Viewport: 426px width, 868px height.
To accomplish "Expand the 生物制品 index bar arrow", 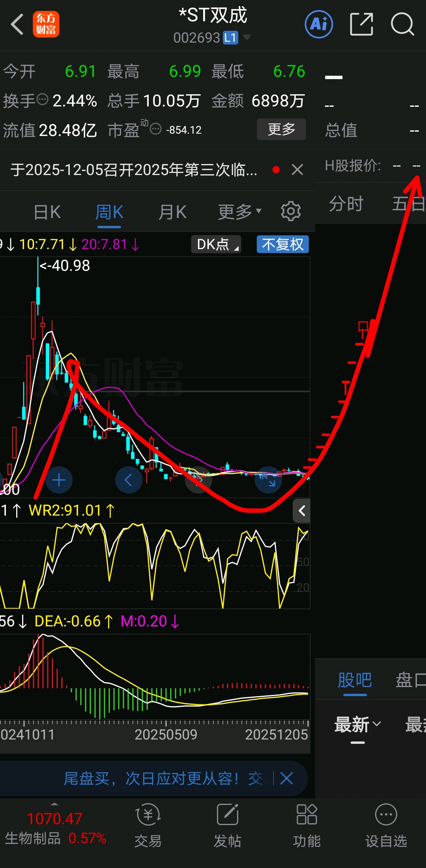I will (x=54, y=804).
